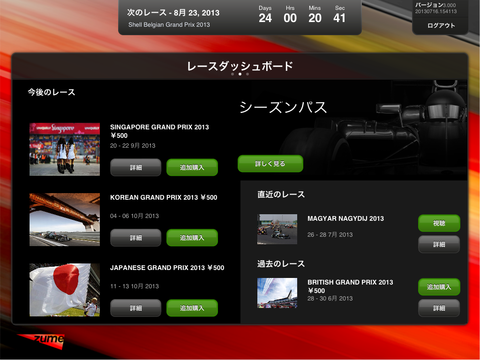Click the 04 - 06 10月 2013 date
Screen dimensions: 480x360
134,216
